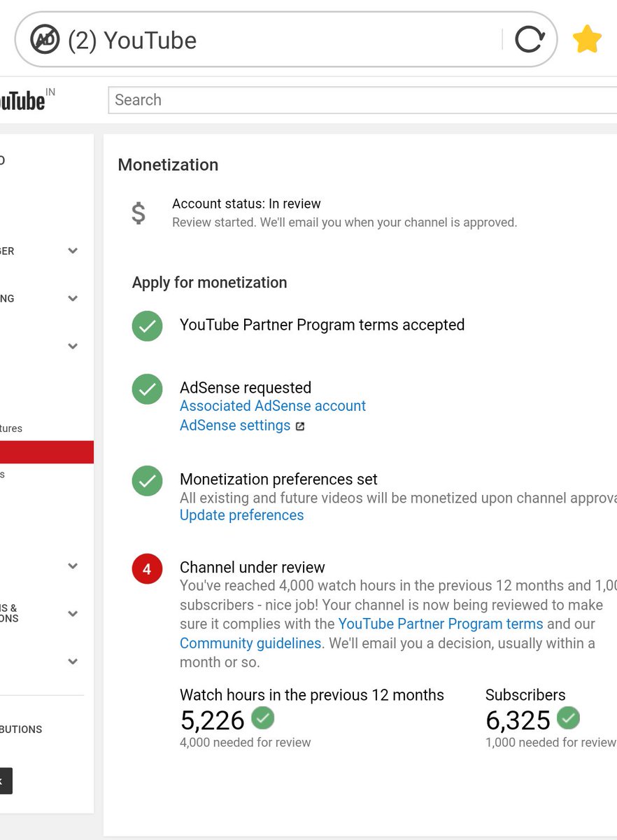Reload the page with the refresh icon
This screenshot has width=617, height=840.
pyautogui.click(x=530, y=40)
